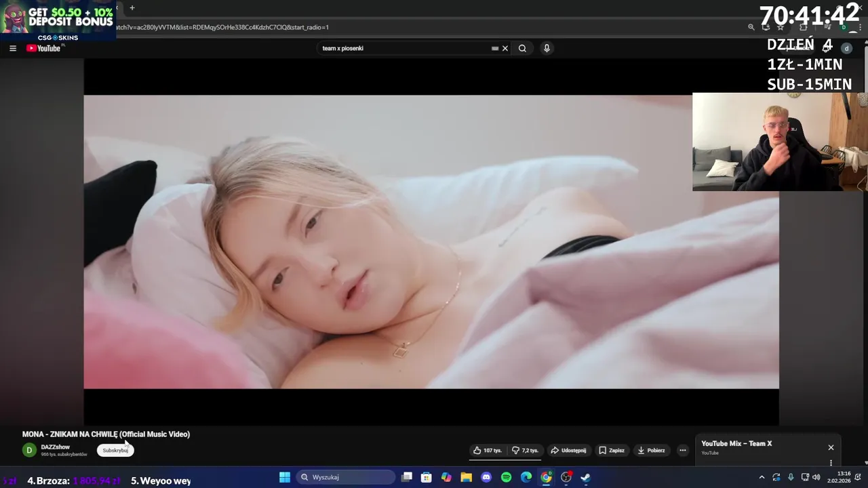Image resolution: width=868 pixels, height=488 pixels.
Task: Open on-screen keyboard icon in search box
Action: (x=495, y=48)
